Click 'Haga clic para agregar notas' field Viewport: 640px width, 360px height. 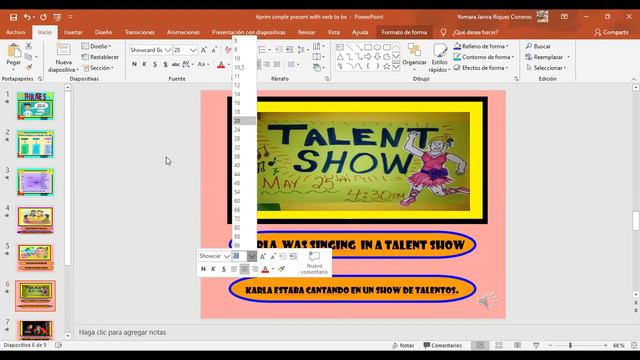point(122,332)
